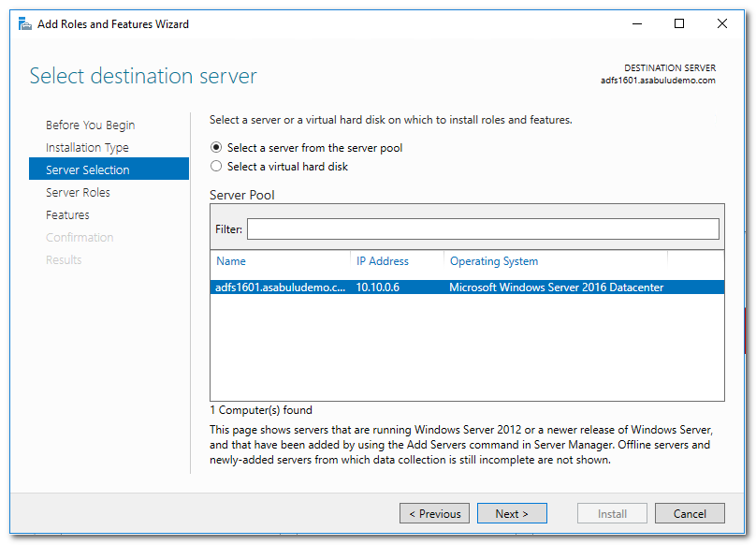
Task: Sort server pool by IP Address column
Action: [383, 261]
